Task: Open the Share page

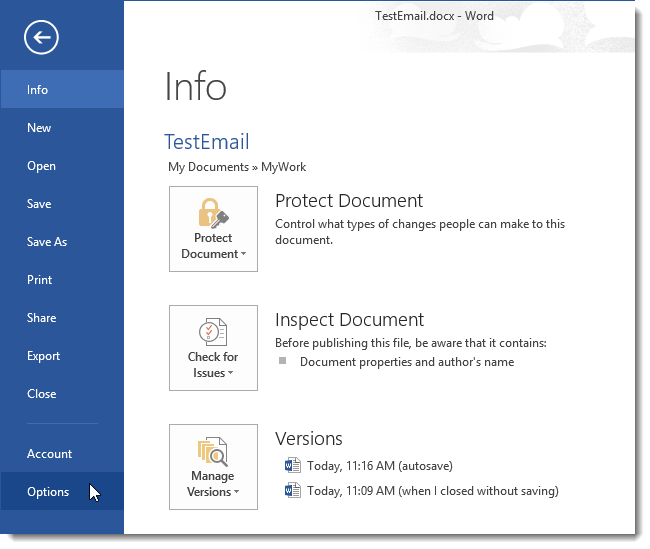Action: click(41, 318)
